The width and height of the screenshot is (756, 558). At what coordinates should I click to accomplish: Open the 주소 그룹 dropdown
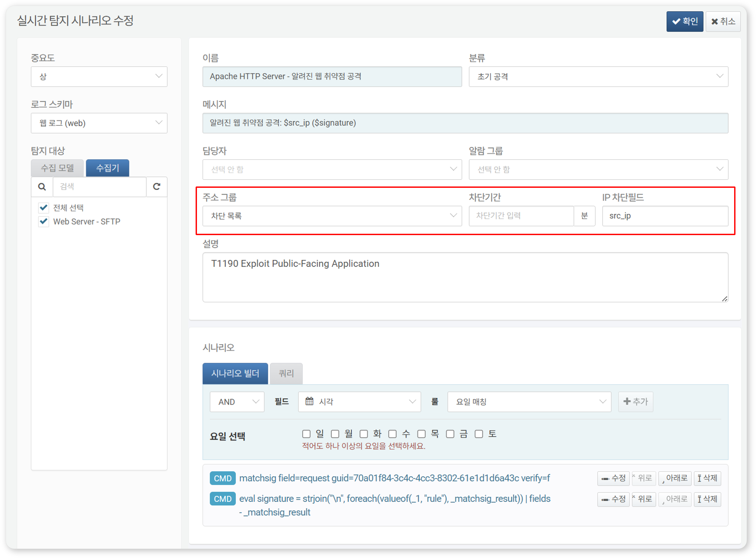332,216
